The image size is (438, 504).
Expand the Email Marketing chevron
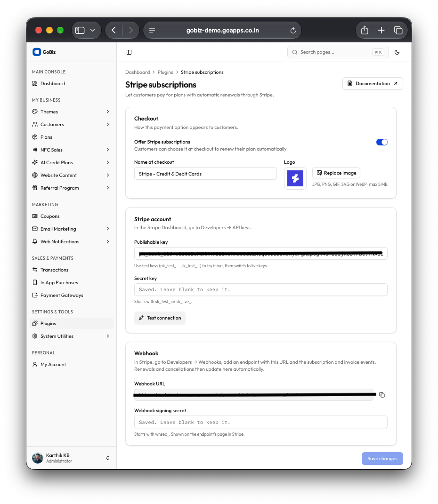coord(108,229)
